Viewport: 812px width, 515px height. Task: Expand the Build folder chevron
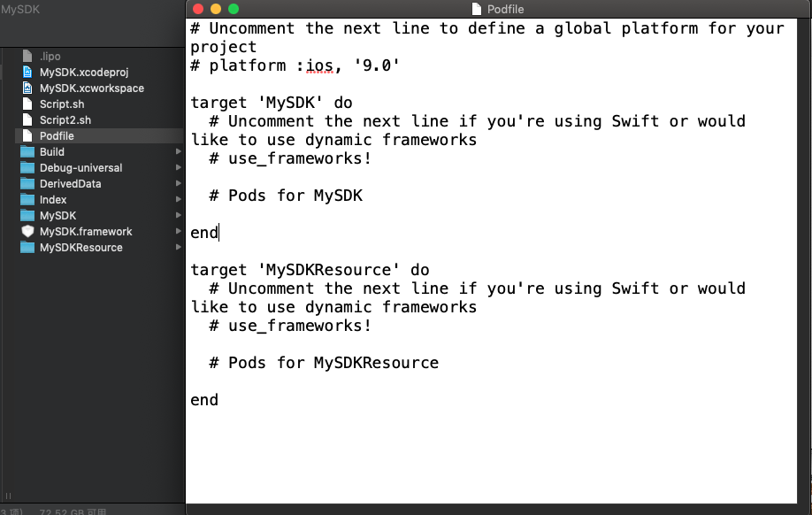[x=177, y=151]
